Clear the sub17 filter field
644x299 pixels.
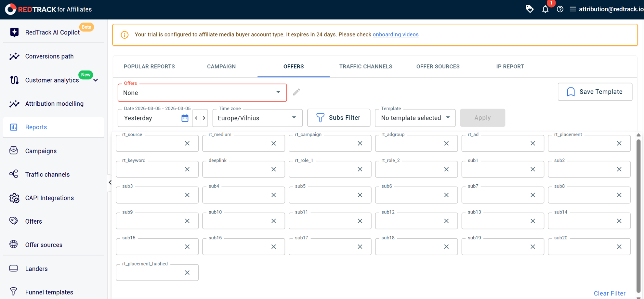(360, 247)
